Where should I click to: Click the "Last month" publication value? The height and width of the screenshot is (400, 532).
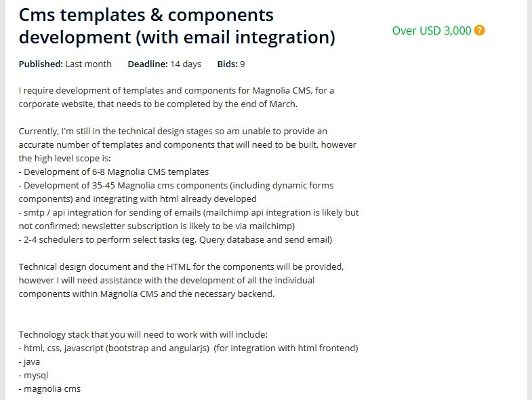pyautogui.click(x=89, y=64)
